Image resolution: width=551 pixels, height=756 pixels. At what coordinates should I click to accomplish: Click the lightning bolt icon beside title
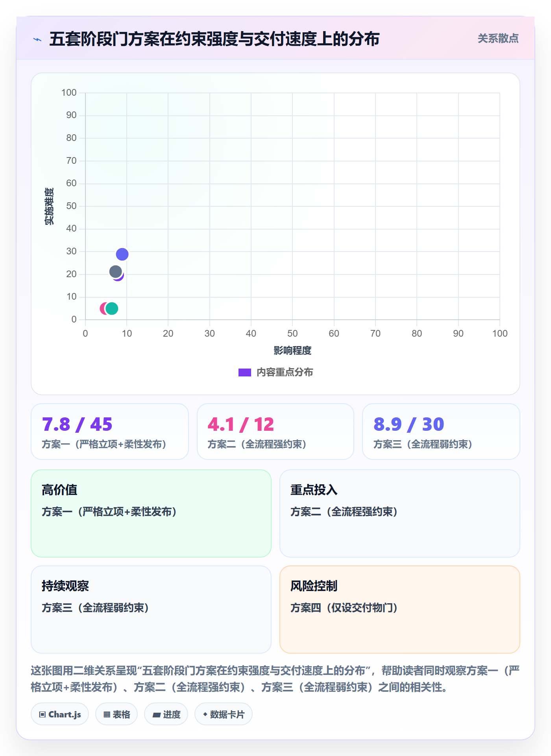[x=37, y=39]
